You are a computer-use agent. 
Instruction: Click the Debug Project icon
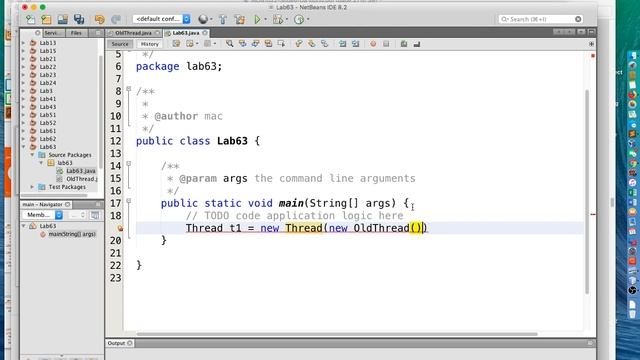(278, 19)
